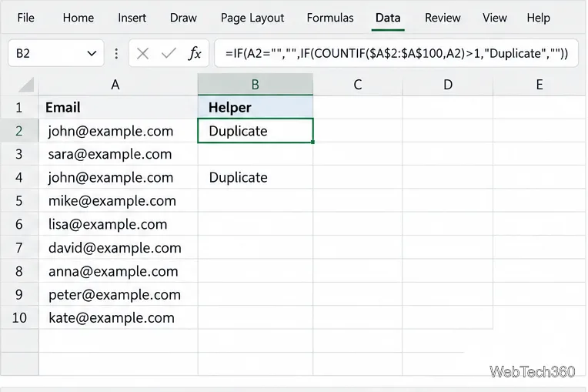The image size is (588, 392).
Task: Select the david@example.com cell
Action: 118,247
